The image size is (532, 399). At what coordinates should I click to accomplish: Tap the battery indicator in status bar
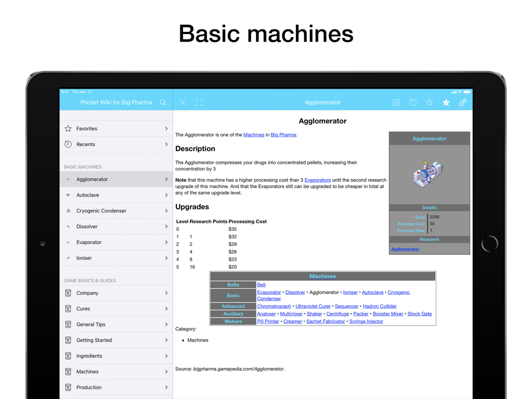[467, 92]
